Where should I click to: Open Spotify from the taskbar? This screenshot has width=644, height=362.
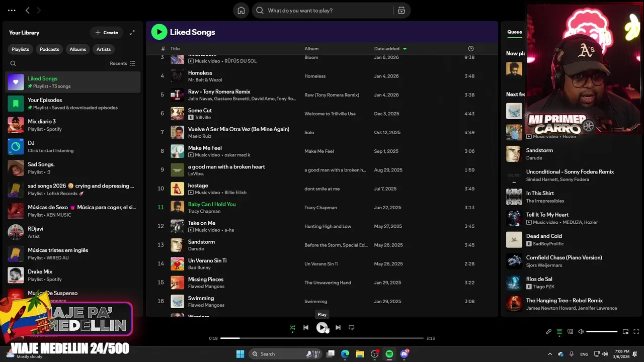point(389,354)
